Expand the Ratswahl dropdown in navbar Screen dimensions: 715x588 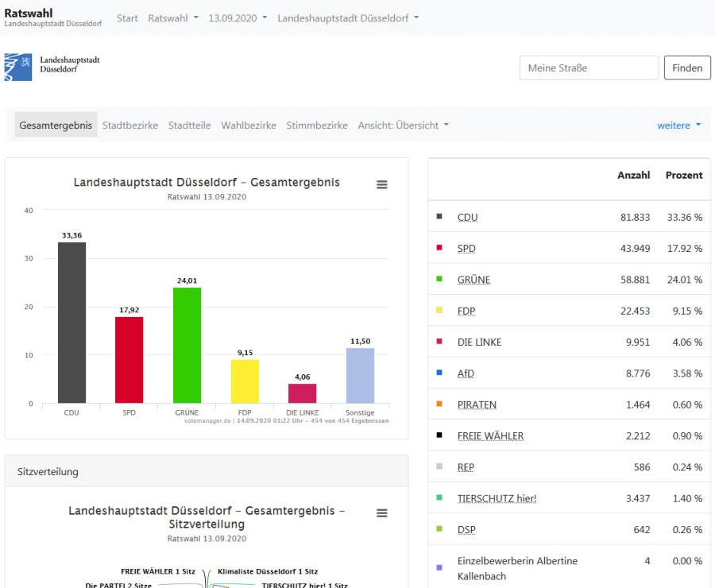(x=173, y=17)
